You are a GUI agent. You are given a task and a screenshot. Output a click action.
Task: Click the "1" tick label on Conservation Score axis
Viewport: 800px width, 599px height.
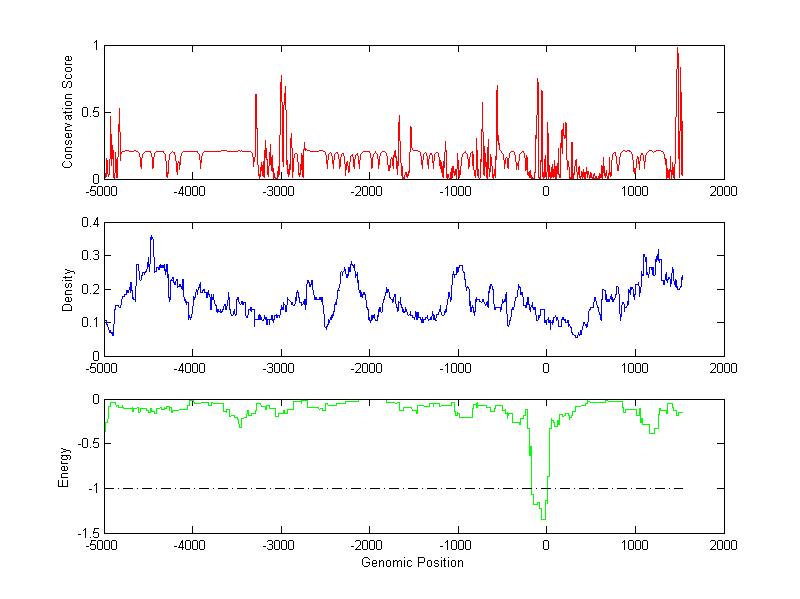95,45
